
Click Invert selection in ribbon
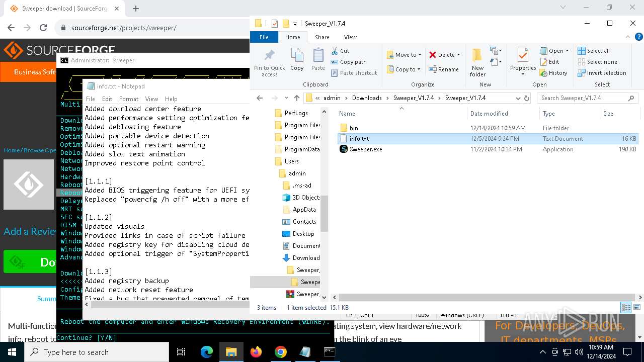[602, 73]
